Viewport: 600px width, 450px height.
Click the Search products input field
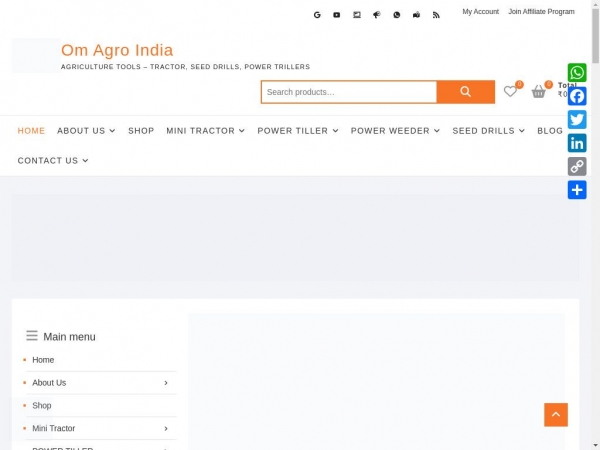click(x=349, y=92)
